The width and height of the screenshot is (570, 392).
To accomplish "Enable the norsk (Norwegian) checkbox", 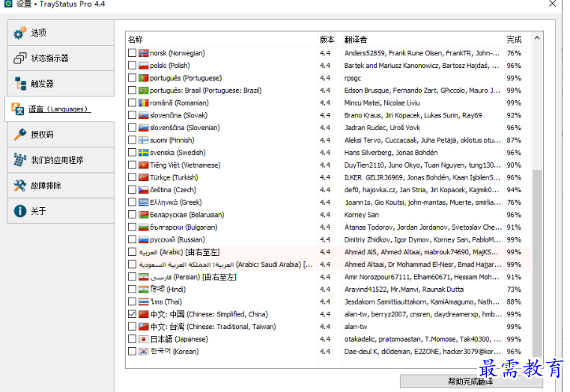I will pos(132,53).
